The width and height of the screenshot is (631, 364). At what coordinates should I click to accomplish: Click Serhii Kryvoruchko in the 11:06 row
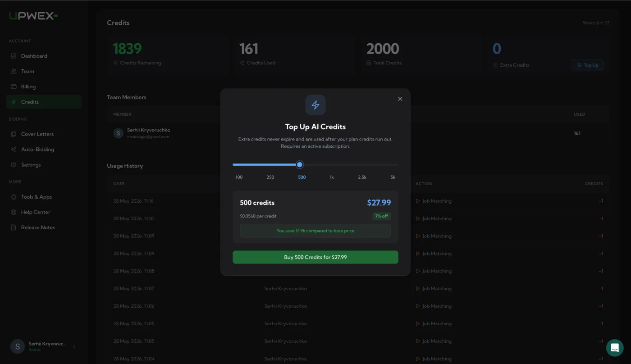[x=285, y=306]
